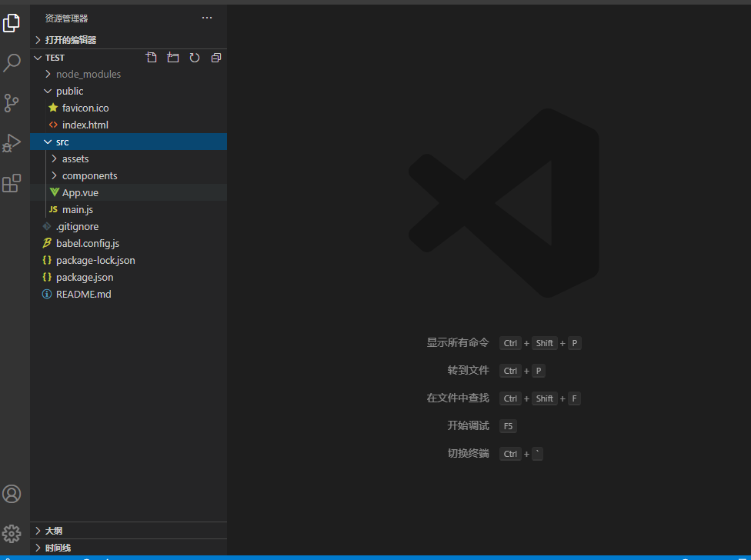Click the New File icon in TEST header
Viewport: 751px width, 560px height.
point(152,58)
